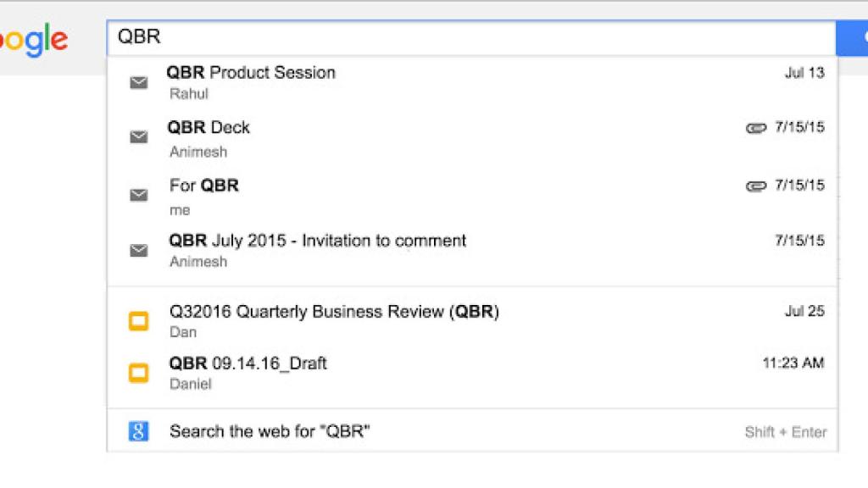Screen dimensions: 868x488
Task: Open Q32016 Quarterly Business Review presentation
Action: click(x=334, y=312)
